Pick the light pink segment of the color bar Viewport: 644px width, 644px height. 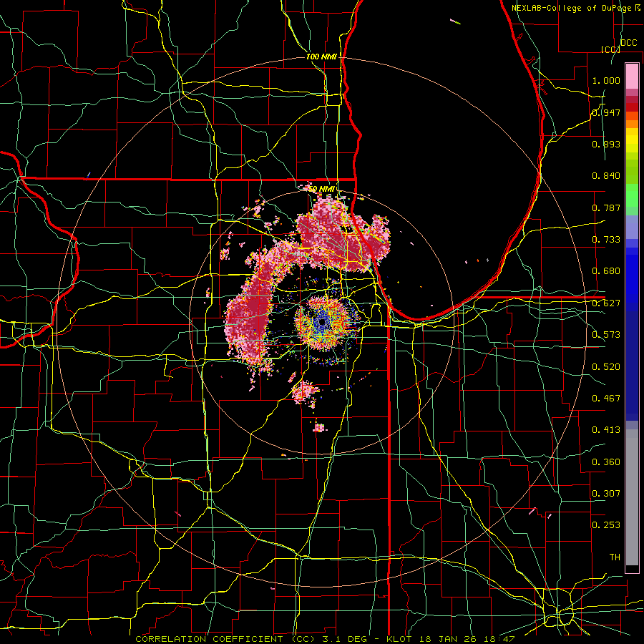(x=632, y=76)
